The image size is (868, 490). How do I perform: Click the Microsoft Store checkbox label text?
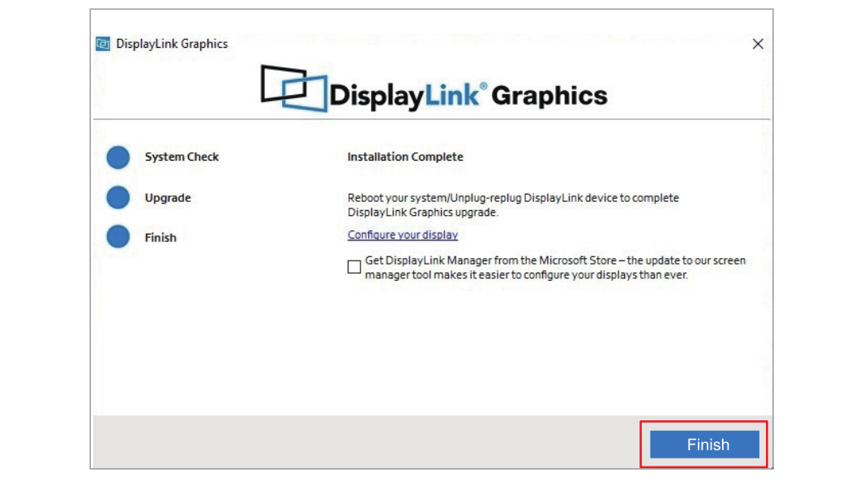tap(554, 260)
